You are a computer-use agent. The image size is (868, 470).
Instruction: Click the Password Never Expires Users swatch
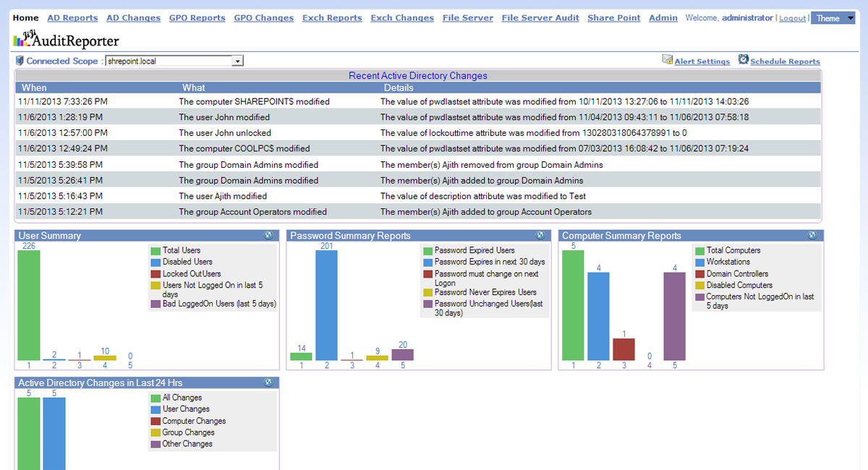pos(428,292)
